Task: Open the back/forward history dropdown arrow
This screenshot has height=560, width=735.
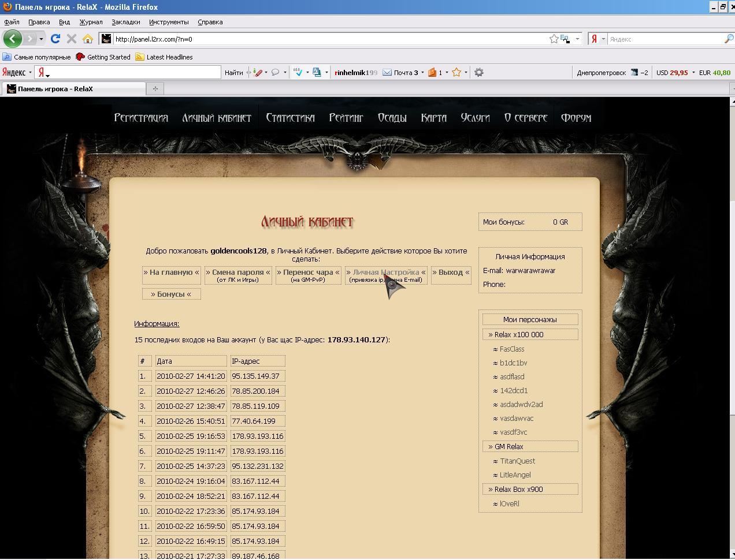Action: coord(41,39)
